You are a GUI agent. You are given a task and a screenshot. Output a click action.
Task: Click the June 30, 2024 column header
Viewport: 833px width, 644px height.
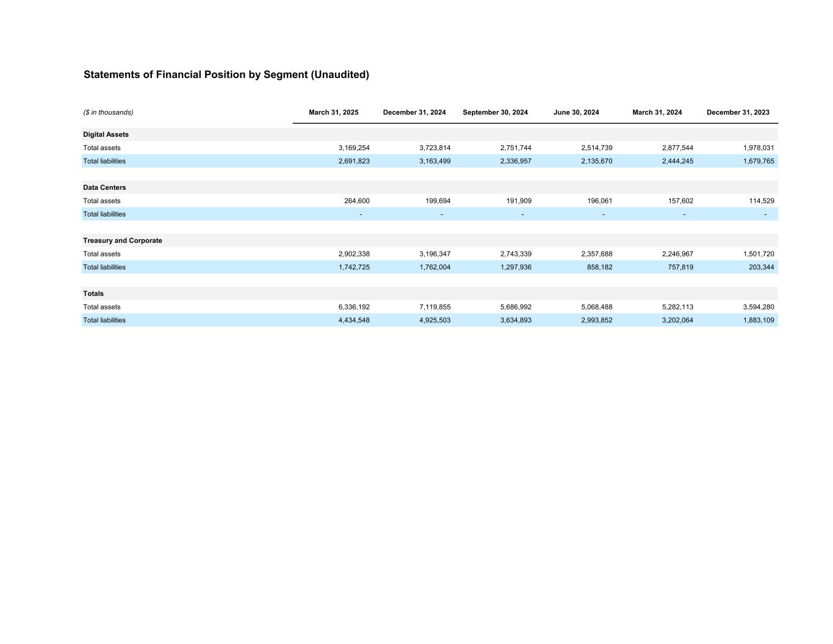(576, 112)
